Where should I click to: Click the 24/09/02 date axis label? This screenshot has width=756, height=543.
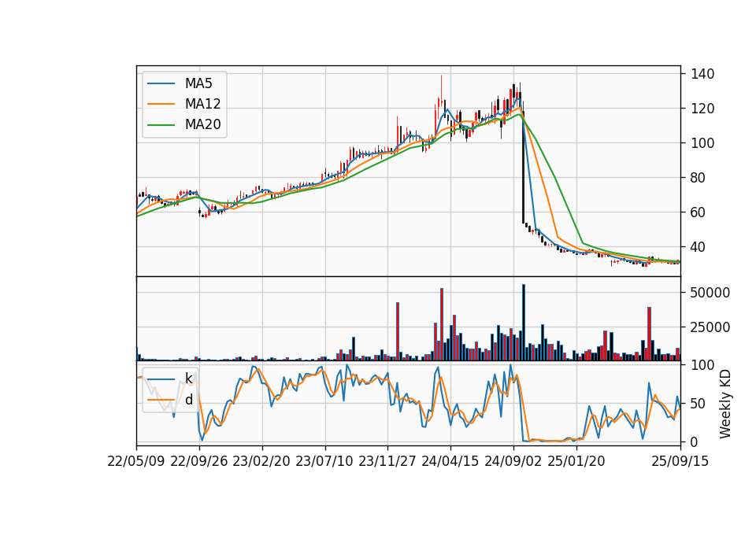point(513,461)
